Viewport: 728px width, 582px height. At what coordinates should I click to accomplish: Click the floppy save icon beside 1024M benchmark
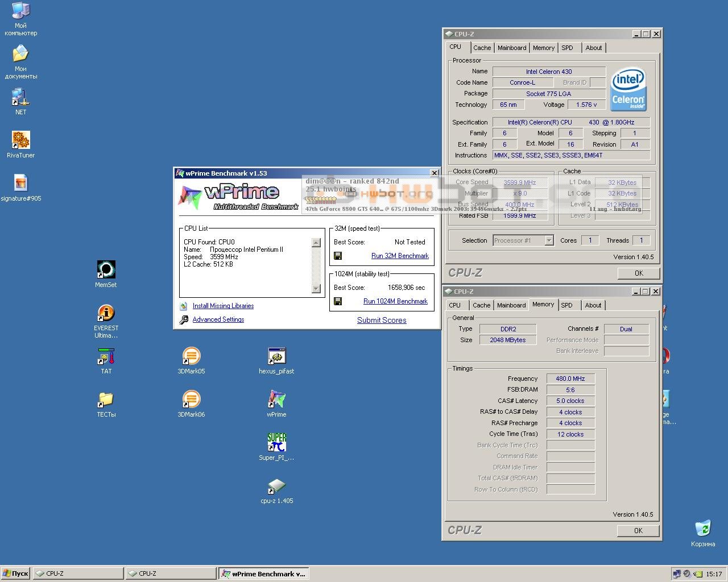338,301
